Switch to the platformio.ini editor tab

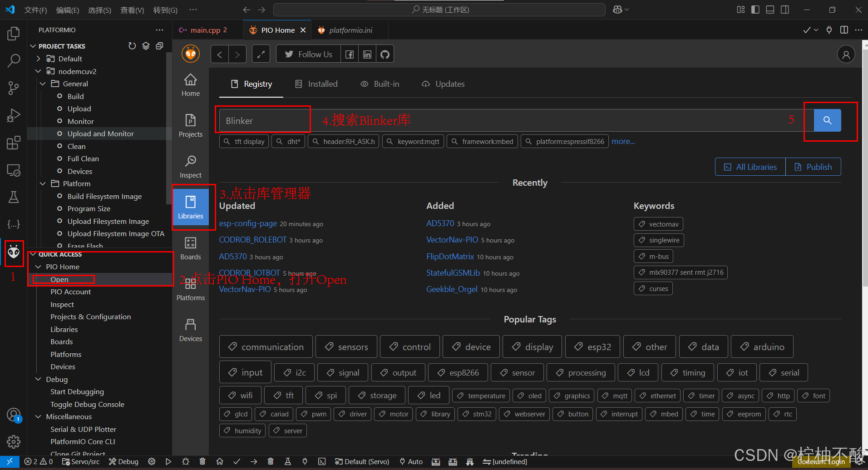pyautogui.click(x=350, y=30)
